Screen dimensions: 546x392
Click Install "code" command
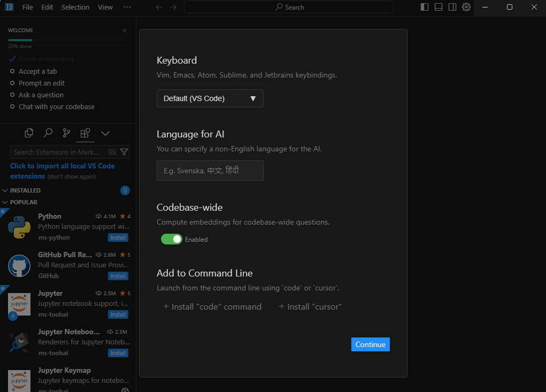(212, 306)
